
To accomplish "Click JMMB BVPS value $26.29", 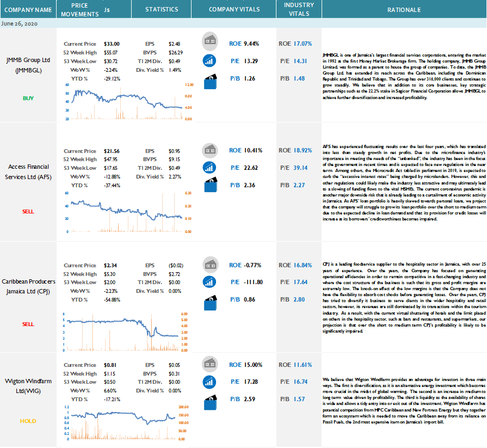I will pos(175,53).
